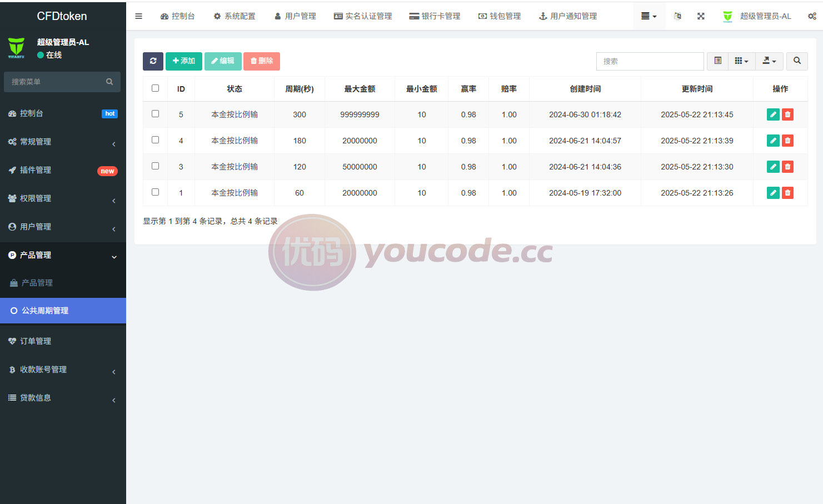
Task: Expand the 权限管理 sidebar menu
Action: click(x=63, y=198)
